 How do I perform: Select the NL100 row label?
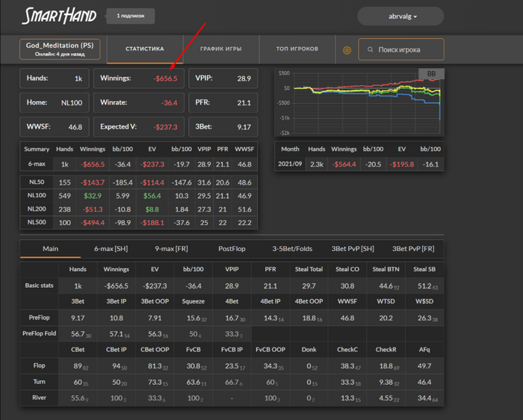coord(37,196)
